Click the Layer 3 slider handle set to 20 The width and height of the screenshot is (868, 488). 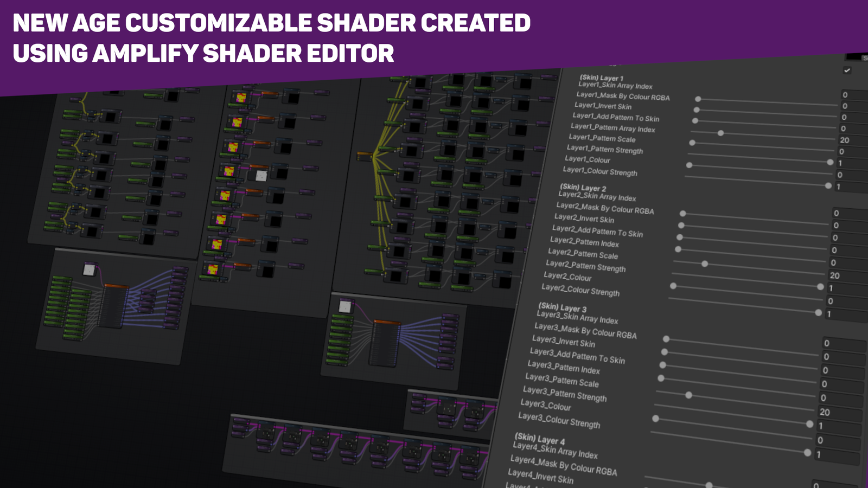[x=688, y=395]
